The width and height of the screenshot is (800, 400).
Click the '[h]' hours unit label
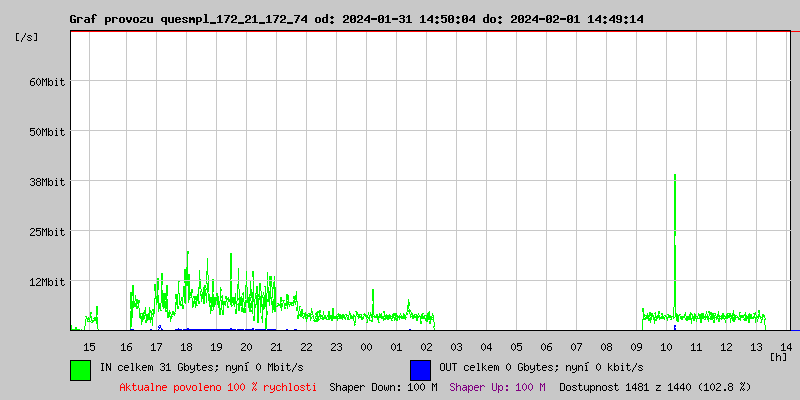[778, 356]
